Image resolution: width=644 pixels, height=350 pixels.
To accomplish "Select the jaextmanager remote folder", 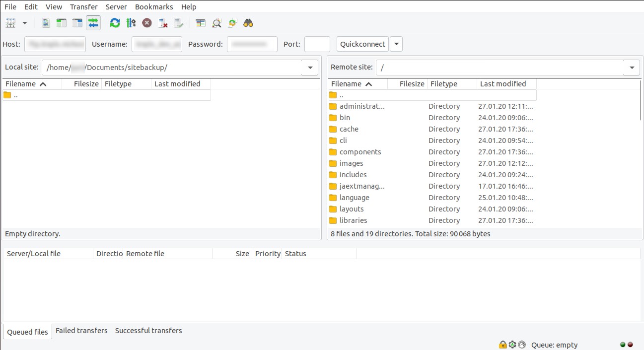I will (x=432, y=186).
